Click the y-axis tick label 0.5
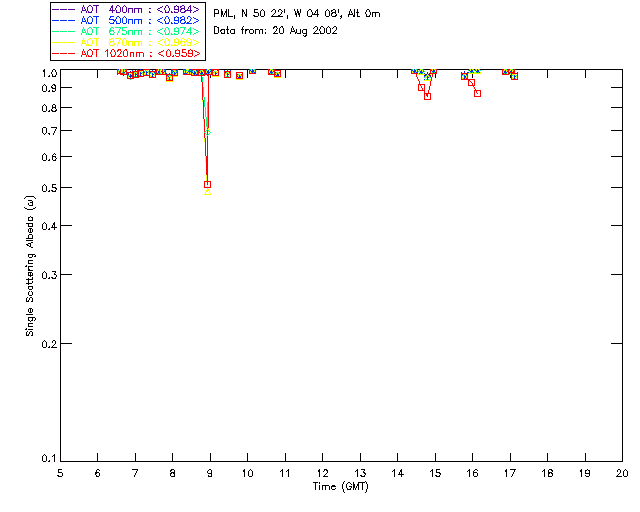640x512 pixels. tap(49, 188)
